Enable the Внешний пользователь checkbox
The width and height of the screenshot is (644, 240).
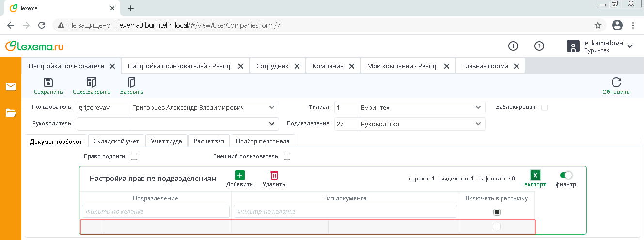[x=287, y=157]
